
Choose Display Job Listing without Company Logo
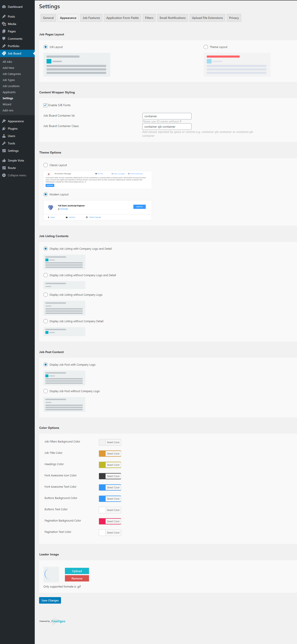[x=46, y=295]
